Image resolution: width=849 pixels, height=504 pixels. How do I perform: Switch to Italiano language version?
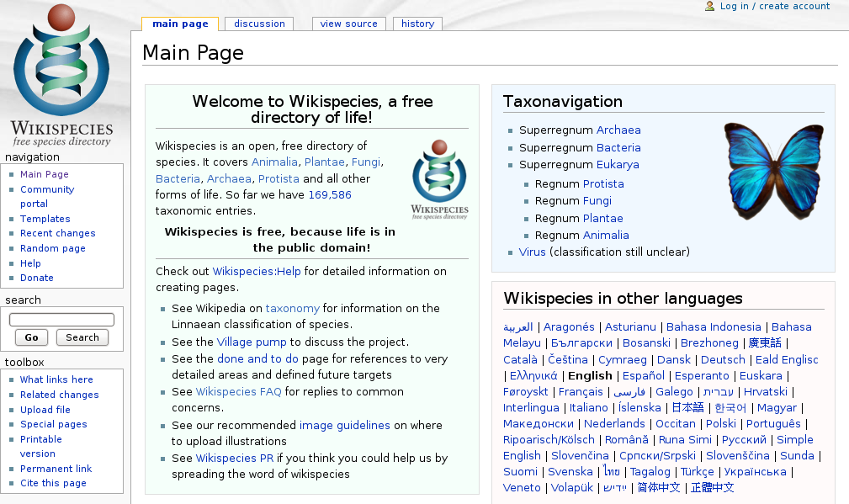[x=588, y=407]
